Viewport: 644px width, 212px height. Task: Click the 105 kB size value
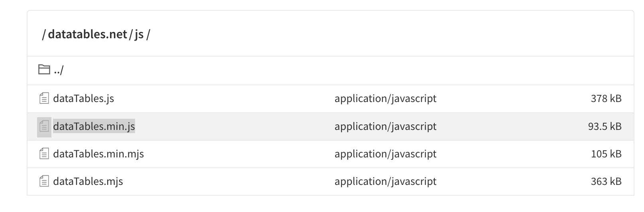tap(606, 154)
